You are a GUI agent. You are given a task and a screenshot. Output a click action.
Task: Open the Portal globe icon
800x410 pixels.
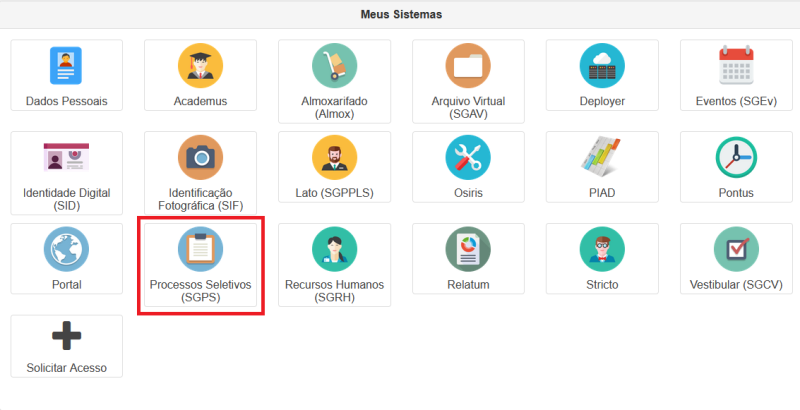[x=66, y=250]
